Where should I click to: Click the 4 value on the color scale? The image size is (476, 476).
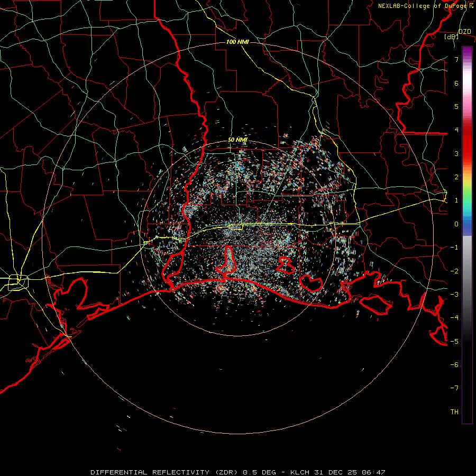pos(456,130)
